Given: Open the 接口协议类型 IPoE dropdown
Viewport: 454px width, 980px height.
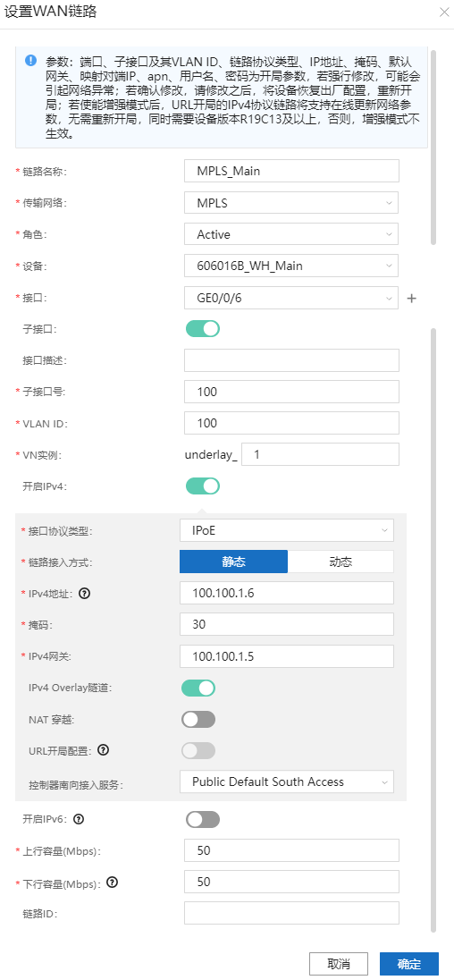Looking at the screenshot, I should pyautogui.click(x=287, y=530).
